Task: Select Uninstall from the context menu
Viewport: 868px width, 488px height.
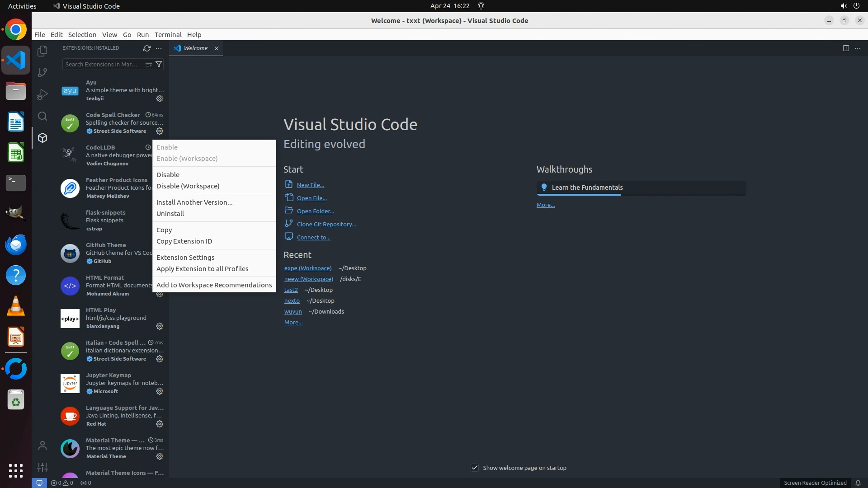Action: click(170, 213)
